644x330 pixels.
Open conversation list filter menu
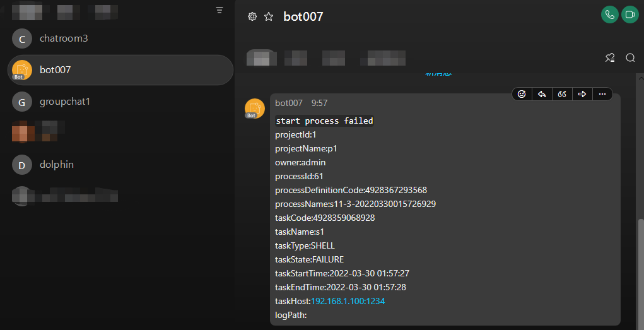[x=220, y=10]
